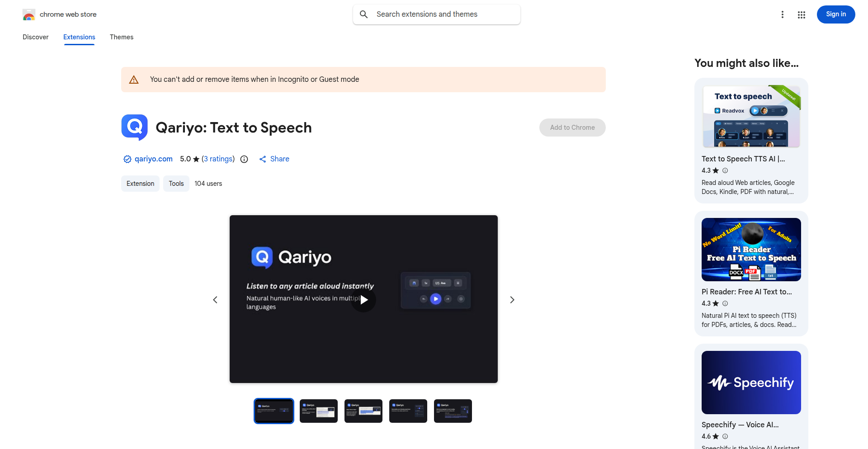Play the Qariyo promo video
The height and width of the screenshot is (449, 868).
tap(363, 299)
